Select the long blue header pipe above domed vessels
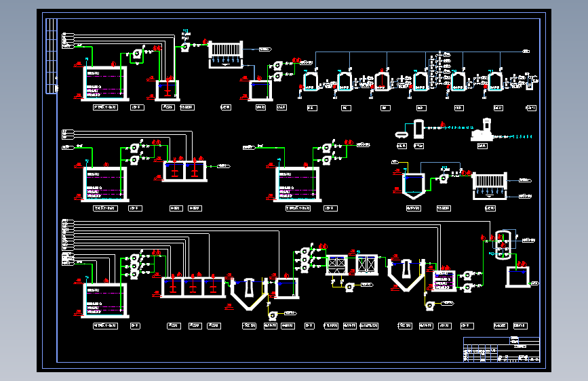The height and width of the screenshot is (381, 588). coord(419,52)
